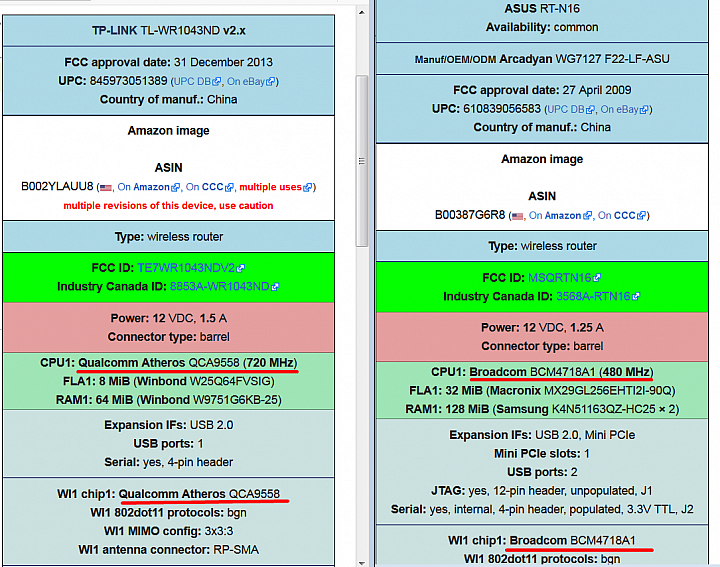This screenshot has height=567, width=720.
Task: Click Qualcomm Atheros QCA9558 WI1 chip1 text
Action: pyautogui.click(x=199, y=494)
